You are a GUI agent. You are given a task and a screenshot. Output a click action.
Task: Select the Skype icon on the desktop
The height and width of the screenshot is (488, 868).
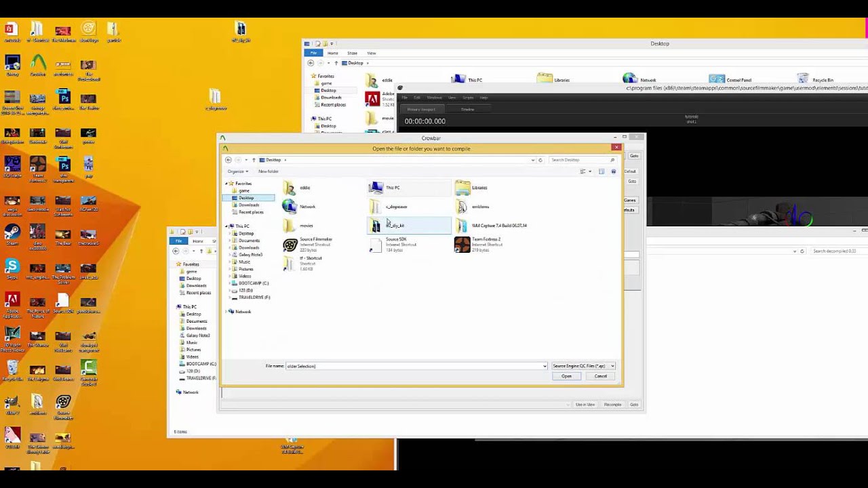coord(12,267)
